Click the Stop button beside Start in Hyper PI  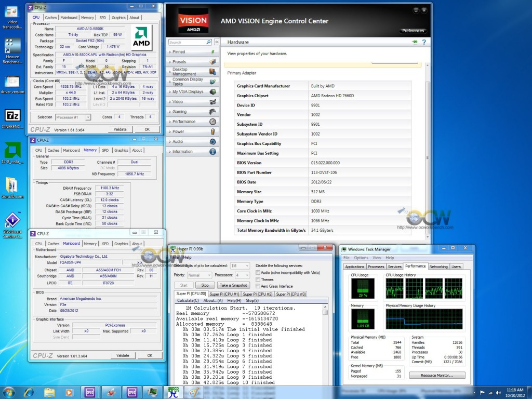[x=205, y=285]
